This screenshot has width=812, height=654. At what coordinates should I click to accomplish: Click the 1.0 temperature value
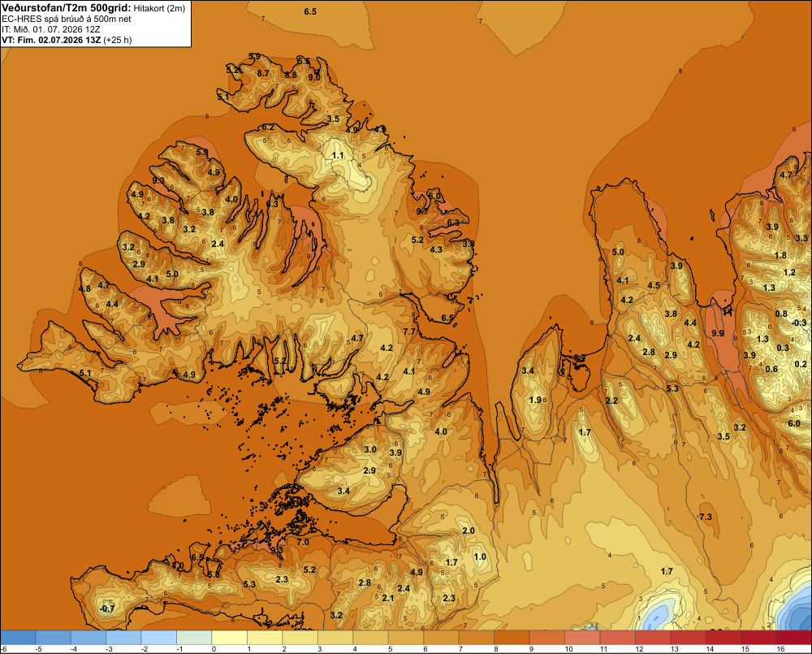click(x=480, y=557)
